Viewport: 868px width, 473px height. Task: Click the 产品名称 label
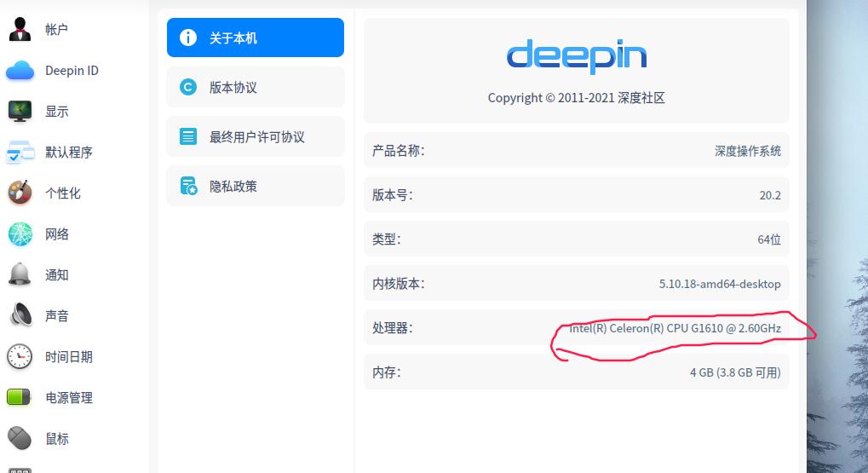pyautogui.click(x=399, y=151)
